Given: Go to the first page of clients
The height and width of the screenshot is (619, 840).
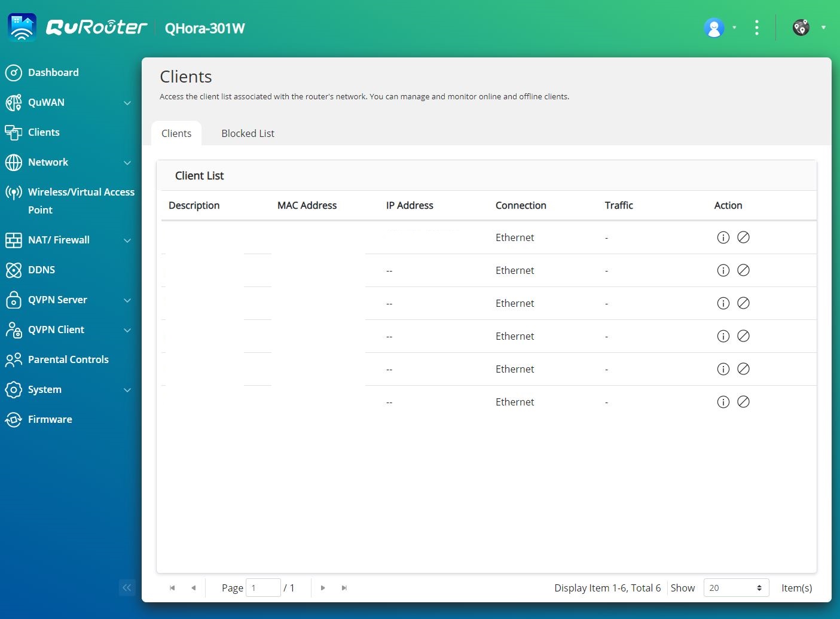Looking at the screenshot, I should pos(172,588).
